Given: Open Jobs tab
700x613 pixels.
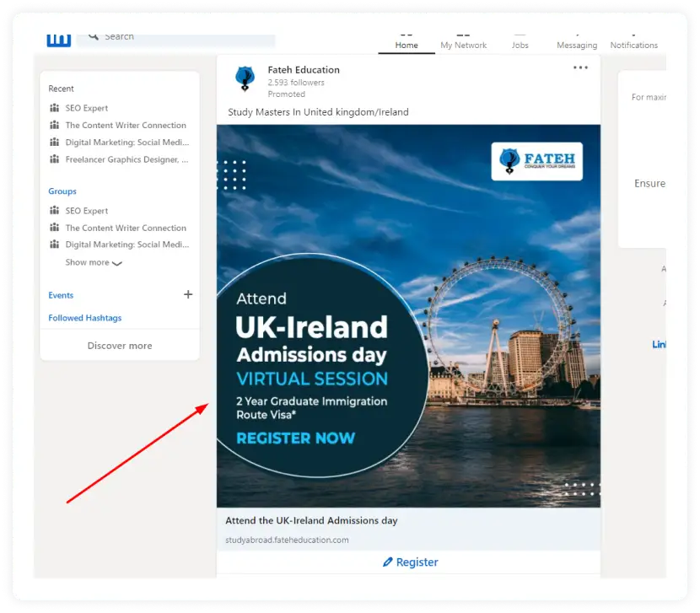Looking at the screenshot, I should click(520, 43).
